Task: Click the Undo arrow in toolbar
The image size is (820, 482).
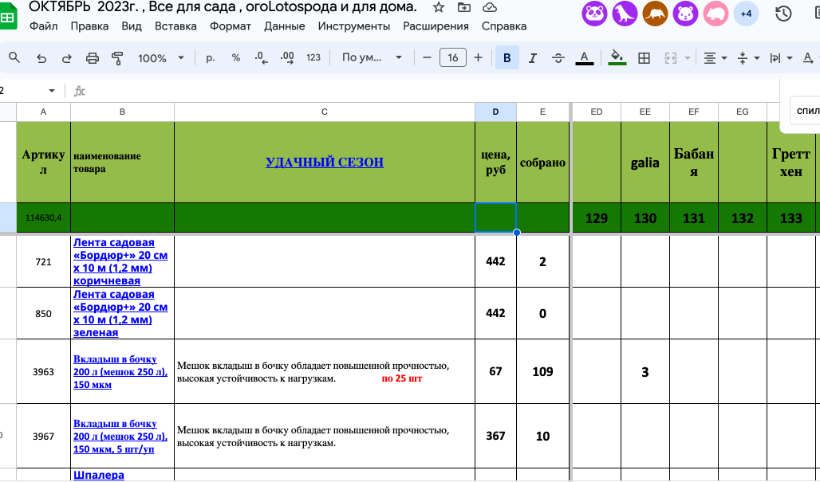Action: [x=41, y=58]
